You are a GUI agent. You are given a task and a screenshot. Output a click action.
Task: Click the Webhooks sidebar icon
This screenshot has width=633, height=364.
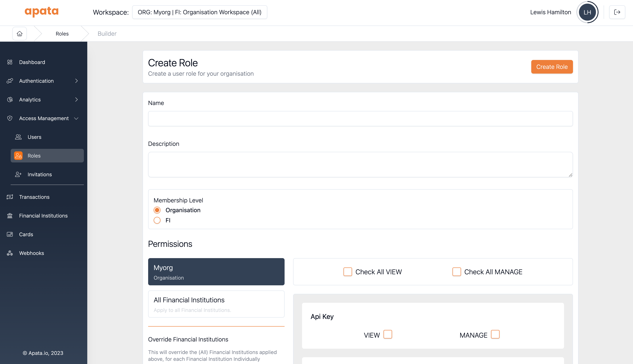10,253
